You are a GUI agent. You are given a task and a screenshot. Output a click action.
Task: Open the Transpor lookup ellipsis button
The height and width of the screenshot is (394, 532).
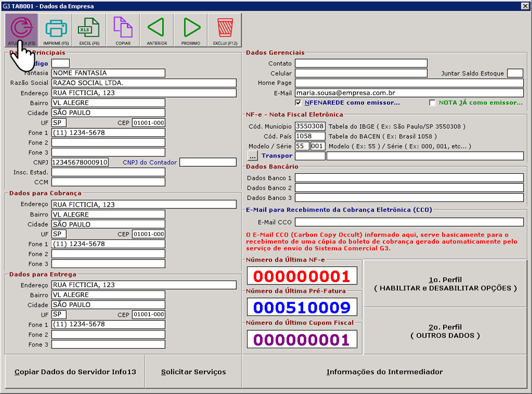253,156
